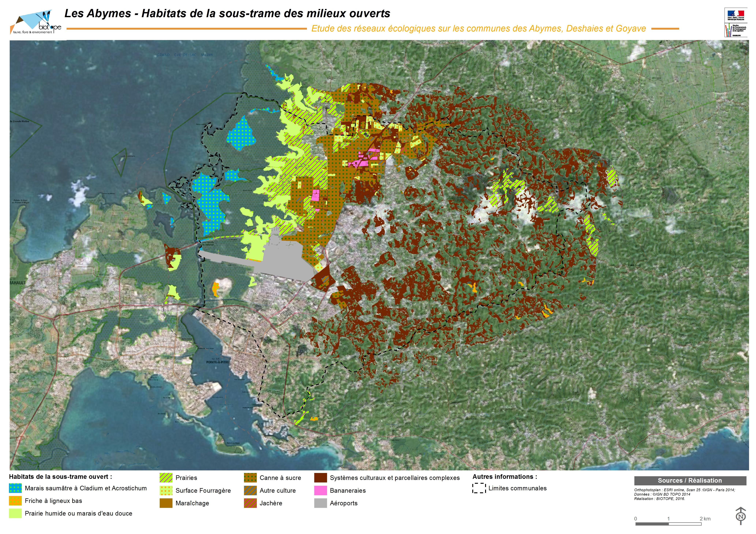Click the Surface Fourragère legend symbol
The image size is (756, 534).
tap(166, 491)
